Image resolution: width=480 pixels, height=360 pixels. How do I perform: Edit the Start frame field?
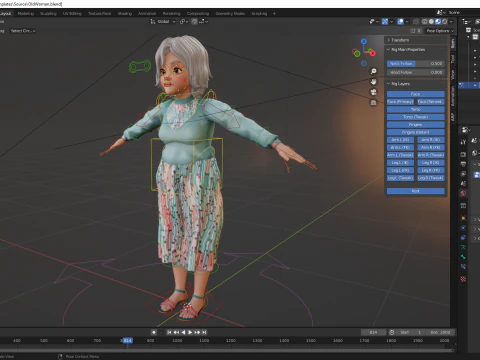pyautogui.click(x=410, y=332)
